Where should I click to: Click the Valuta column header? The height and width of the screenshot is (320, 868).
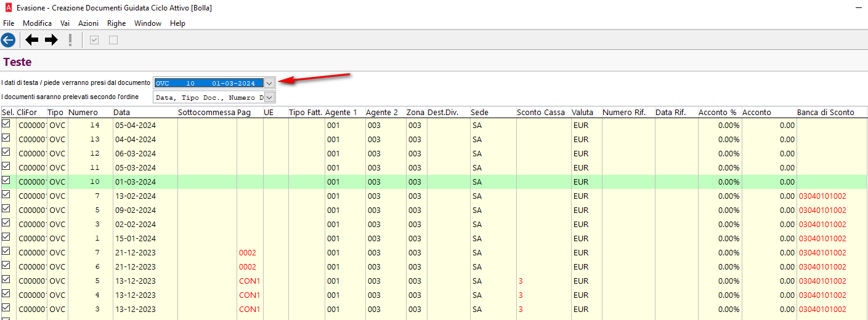586,113
